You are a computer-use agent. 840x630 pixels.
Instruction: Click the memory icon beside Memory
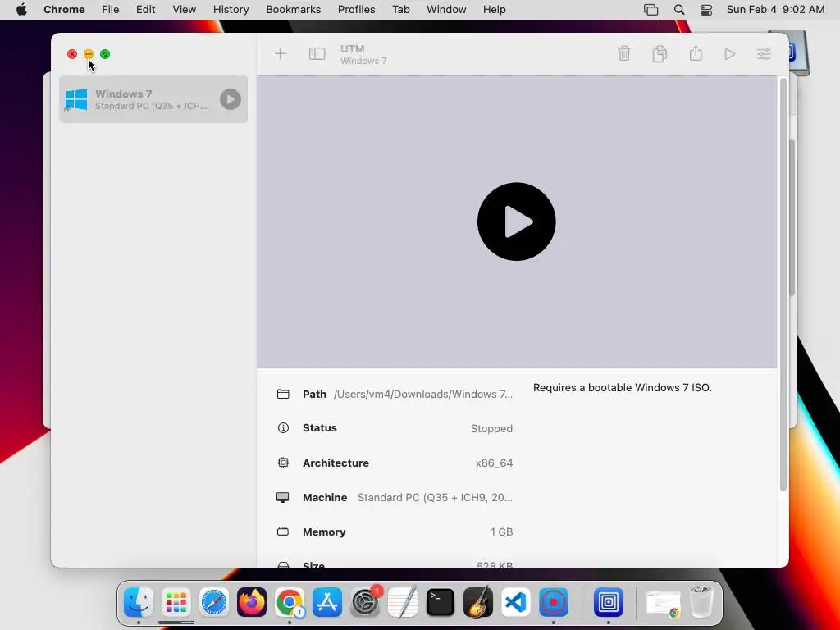pos(283,532)
